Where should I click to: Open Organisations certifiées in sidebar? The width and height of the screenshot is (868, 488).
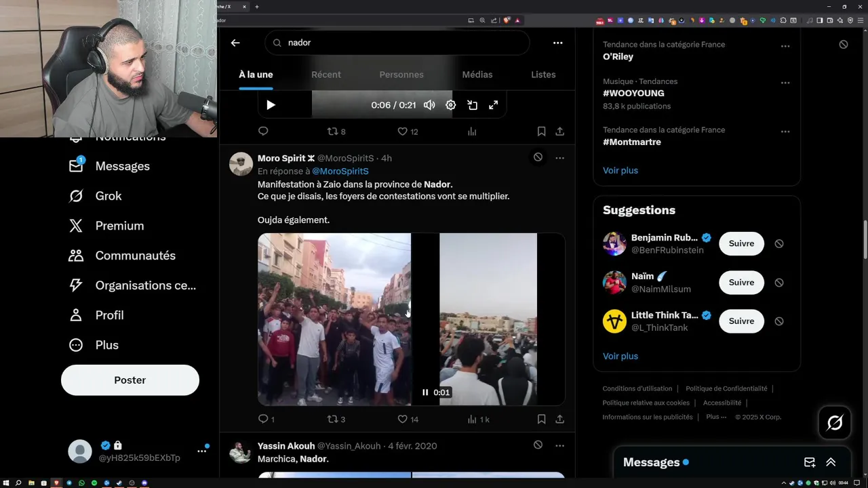click(132, 285)
